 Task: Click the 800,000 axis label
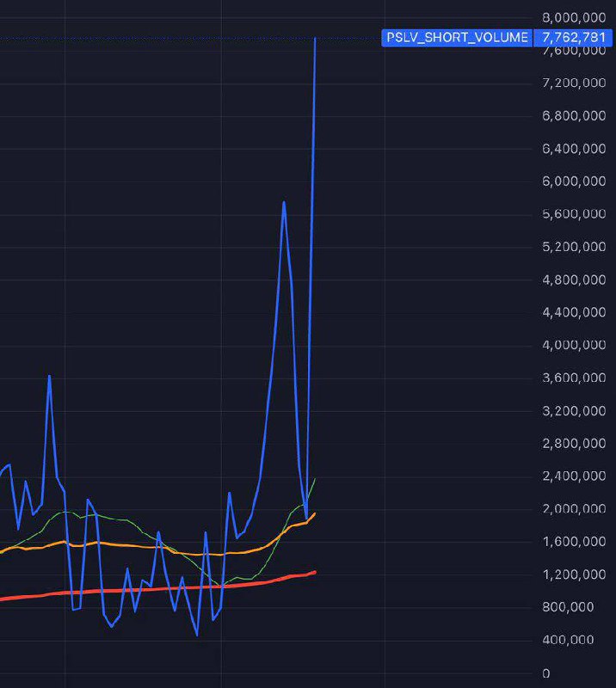568,607
